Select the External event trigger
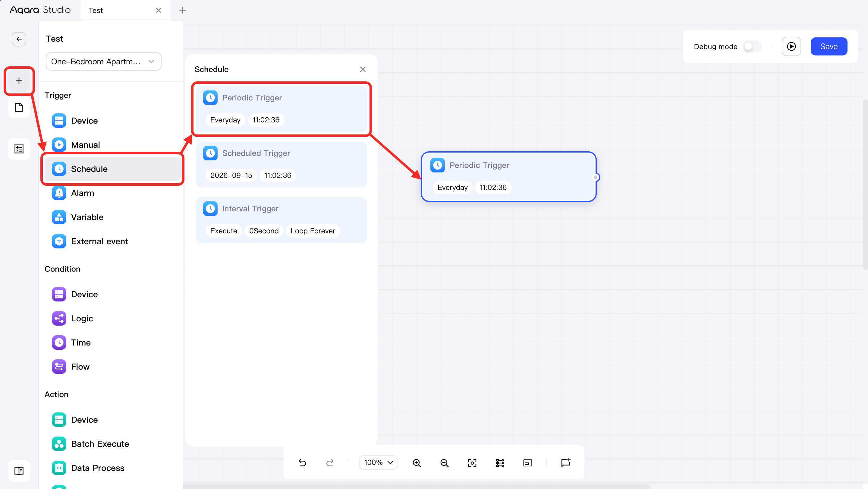This screenshot has height=489, width=868. click(112, 241)
